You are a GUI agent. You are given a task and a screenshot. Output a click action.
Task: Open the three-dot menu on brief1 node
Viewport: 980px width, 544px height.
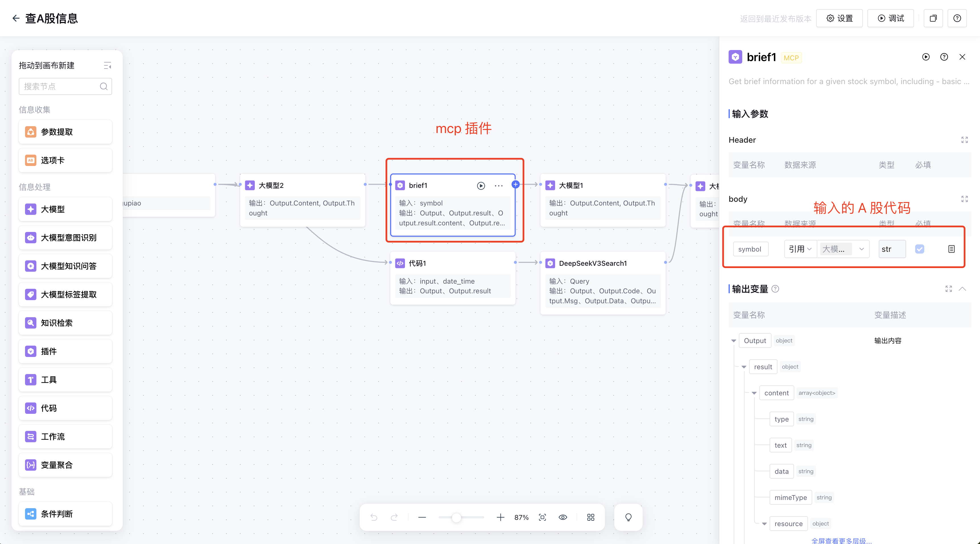tap(498, 186)
